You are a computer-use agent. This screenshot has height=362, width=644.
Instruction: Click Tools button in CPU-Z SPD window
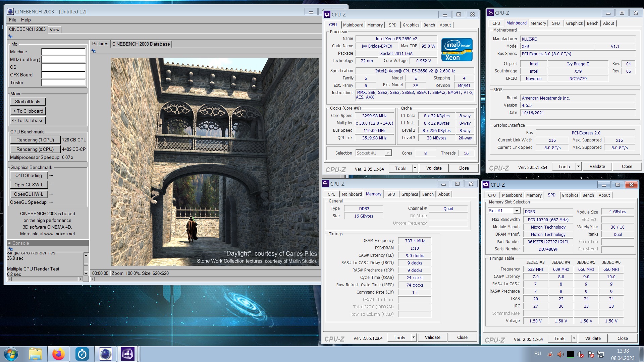pos(559,339)
